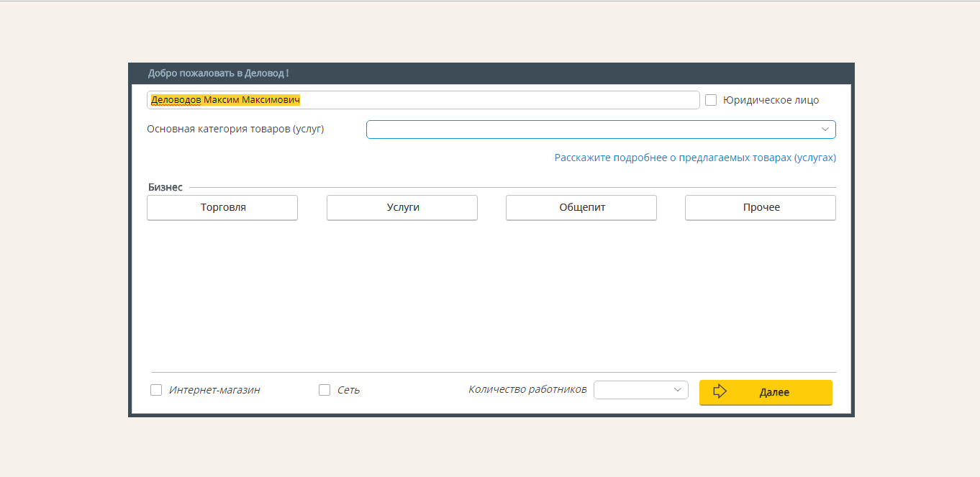The width and height of the screenshot is (980, 477).
Task: Click the Юридическое лицо label text
Action: (x=771, y=101)
